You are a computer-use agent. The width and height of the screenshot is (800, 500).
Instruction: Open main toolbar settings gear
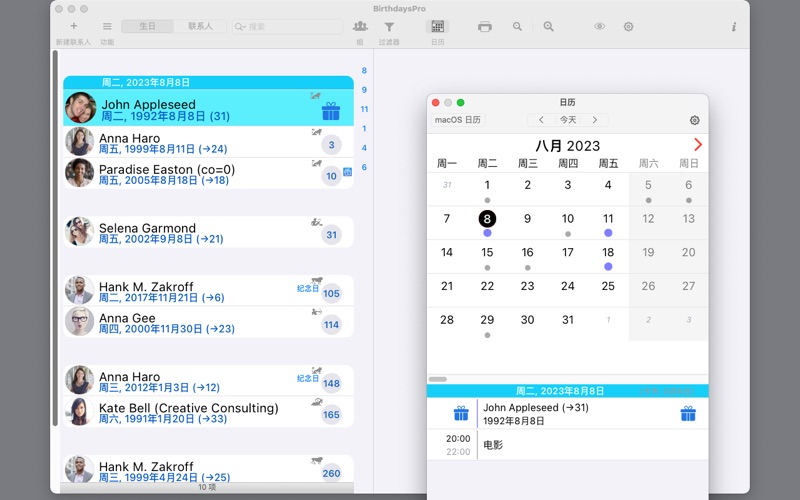tap(628, 27)
